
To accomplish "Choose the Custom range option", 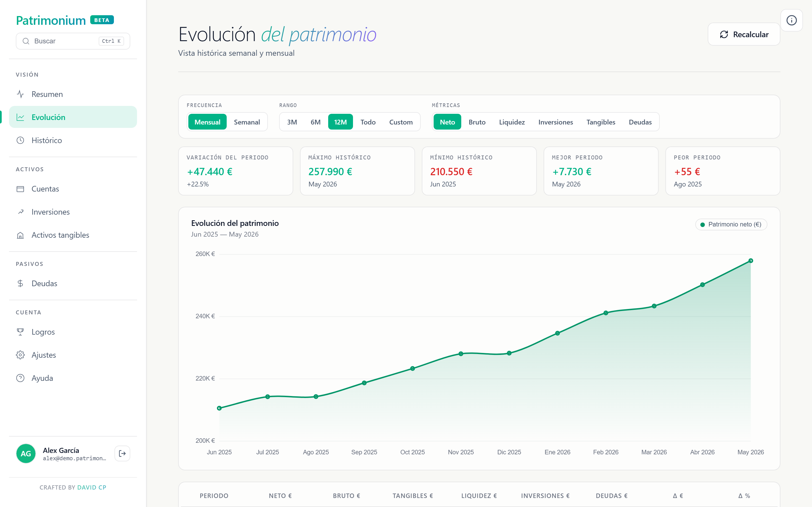I will pos(401,122).
